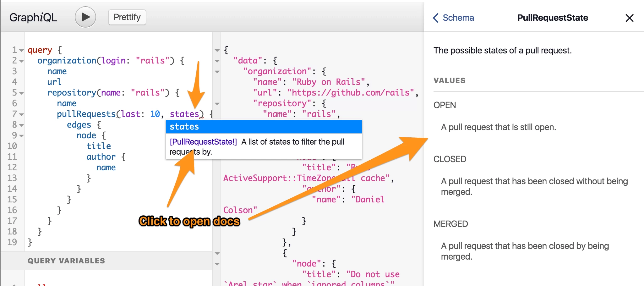Fold the edges block on line 8
Screen dimensions: 644x286
pos(21,125)
